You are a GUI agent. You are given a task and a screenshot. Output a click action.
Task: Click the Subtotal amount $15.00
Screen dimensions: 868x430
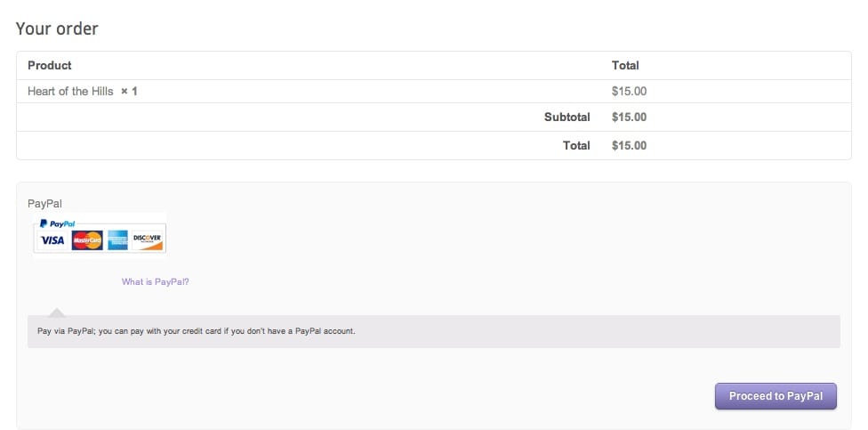[630, 117]
